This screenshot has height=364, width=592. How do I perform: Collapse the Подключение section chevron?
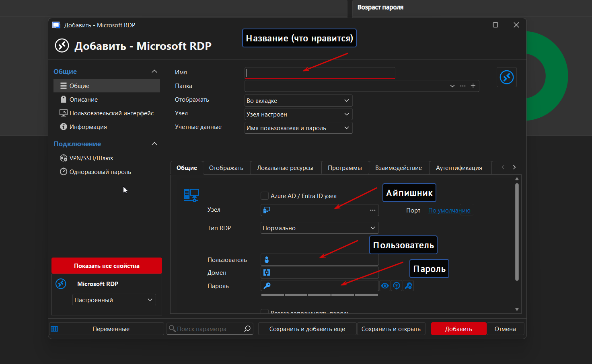coord(154,144)
